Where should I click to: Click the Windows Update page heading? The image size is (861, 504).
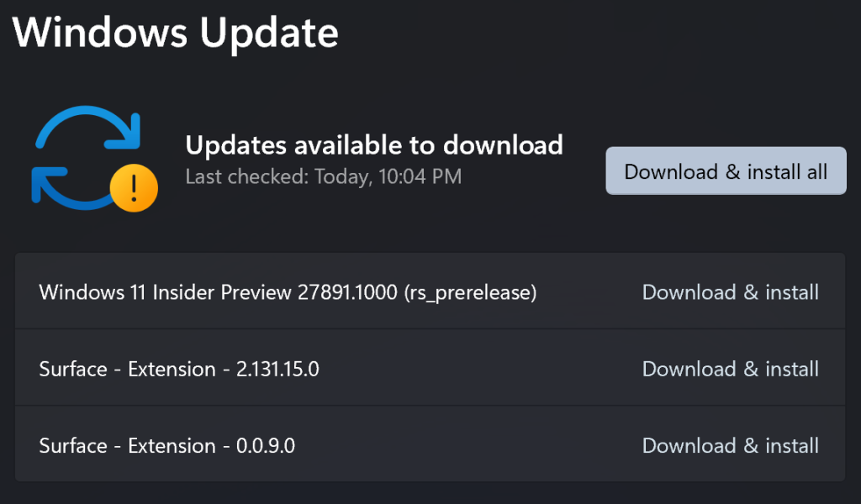point(176,32)
